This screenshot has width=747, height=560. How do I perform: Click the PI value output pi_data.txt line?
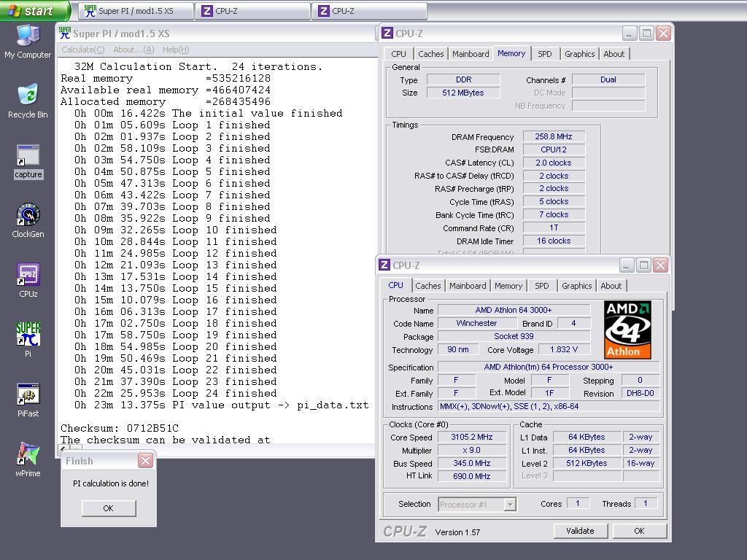coord(221,405)
